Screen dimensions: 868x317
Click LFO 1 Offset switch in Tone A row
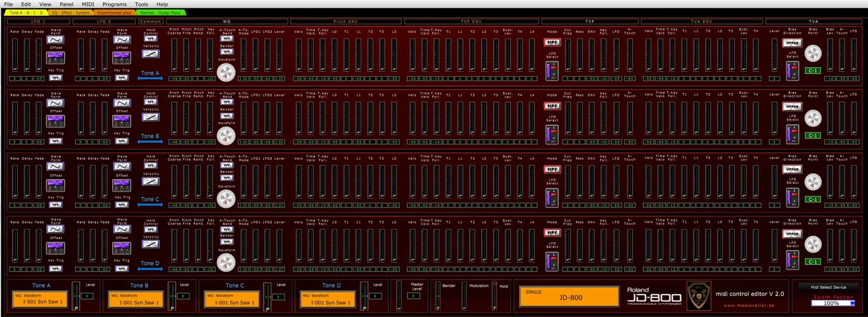(56, 58)
